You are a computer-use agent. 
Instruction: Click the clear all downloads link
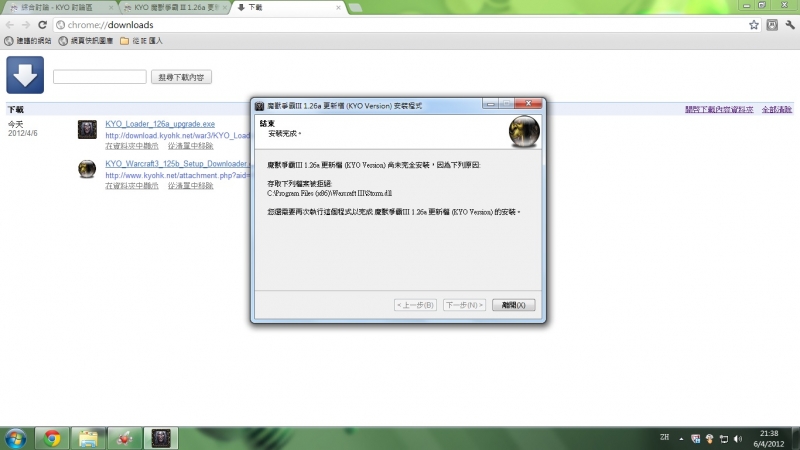click(x=777, y=109)
